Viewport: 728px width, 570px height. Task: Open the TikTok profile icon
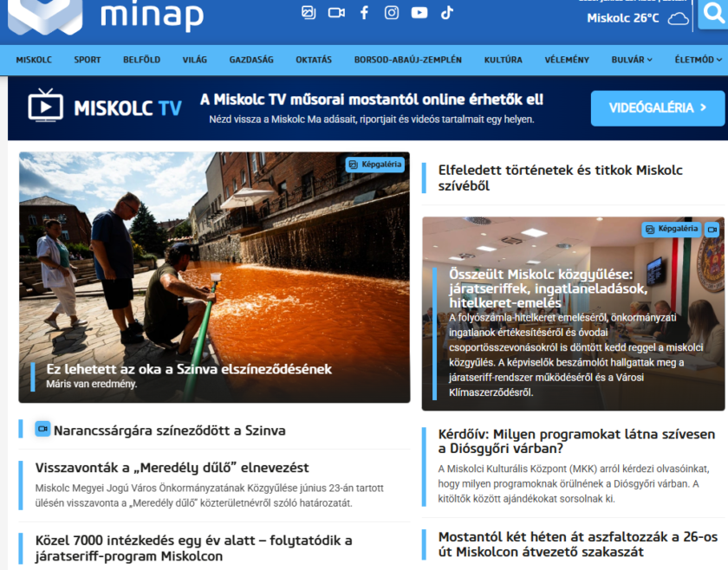pos(446,12)
